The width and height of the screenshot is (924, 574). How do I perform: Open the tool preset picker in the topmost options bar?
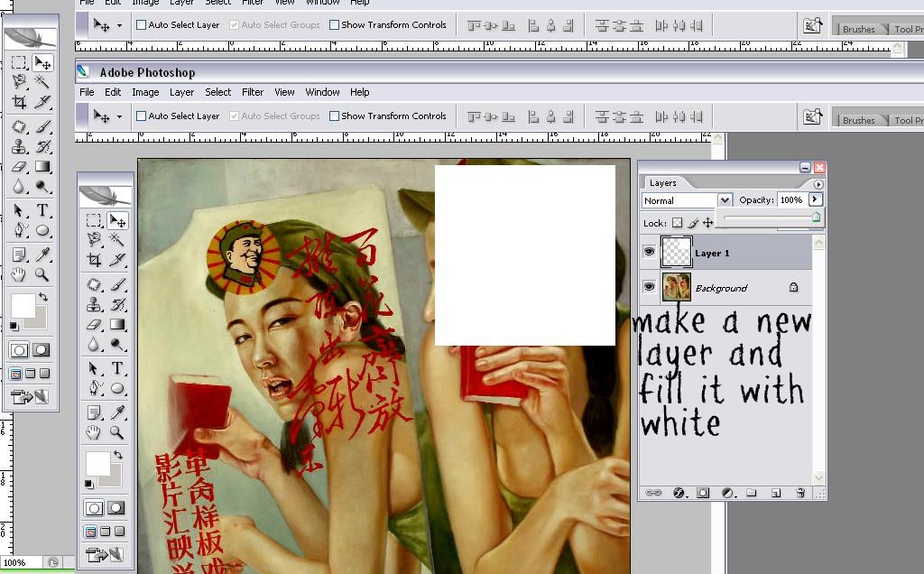[x=119, y=25]
